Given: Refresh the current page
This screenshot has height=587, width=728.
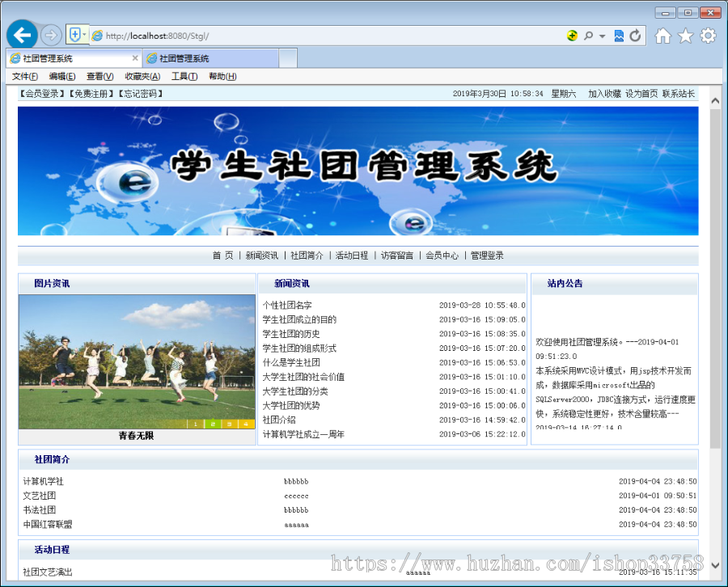Looking at the screenshot, I should pos(636,36).
